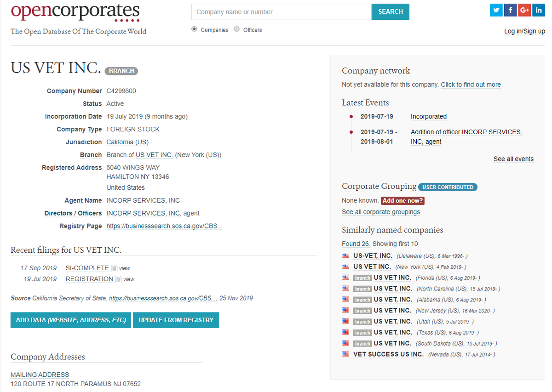Viewport: 552px width, 392px height.
Task: Open See all corporate groupings link
Action: (x=381, y=212)
